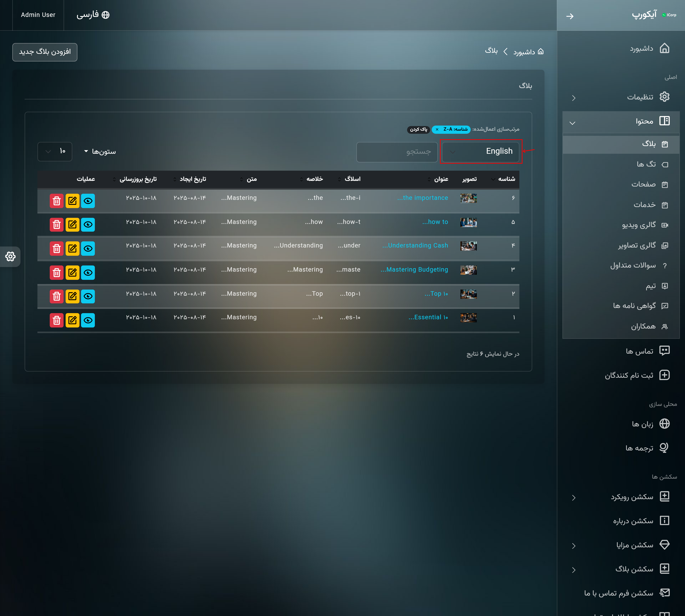Remove the شناسه Z-A sort chip
The height and width of the screenshot is (616, 685).
click(x=437, y=129)
